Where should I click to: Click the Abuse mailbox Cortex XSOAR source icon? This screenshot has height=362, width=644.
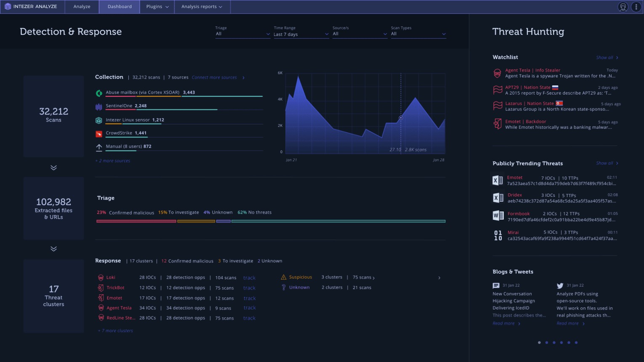pyautogui.click(x=99, y=93)
